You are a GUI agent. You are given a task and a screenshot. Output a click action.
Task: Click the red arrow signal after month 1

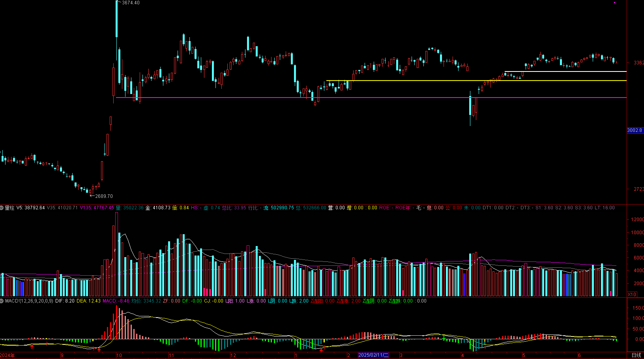click(321, 350)
